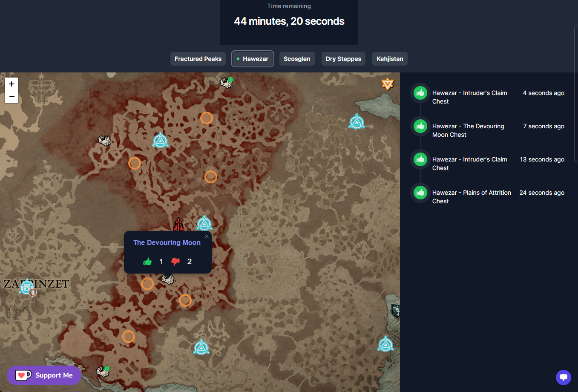Viewport: 578px width, 392px height.
Task: Click thumbs-up icon for Devouring Moon Chest report
Action: click(x=420, y=126)
